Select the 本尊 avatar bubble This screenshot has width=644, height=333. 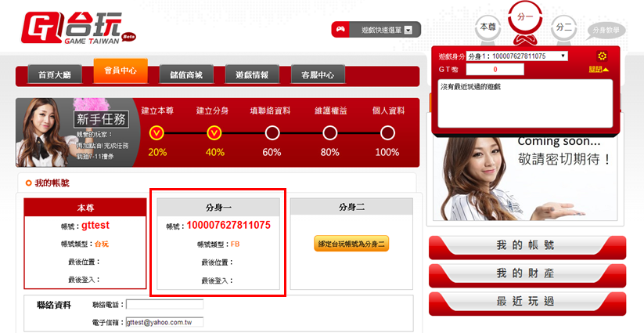[487, 27]
